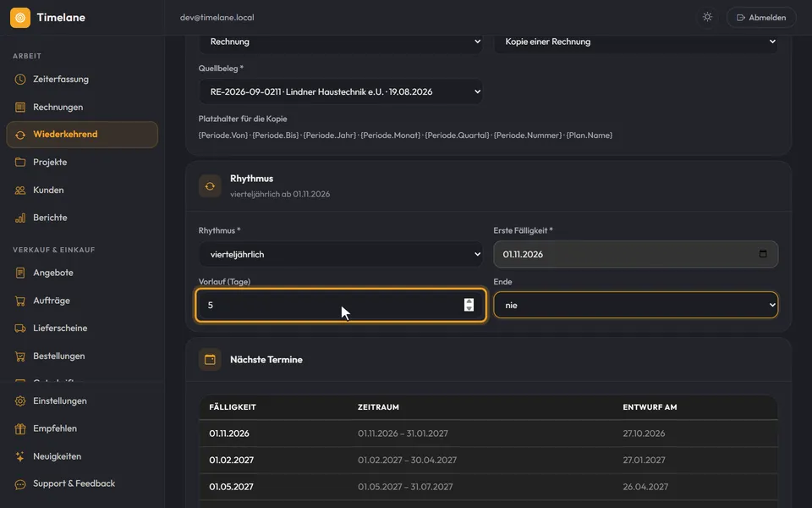Click the gift icon beside Empfehlen
The width and height of the screenshot is (812, 508).
pyautogui.click(x=20, y=428)
